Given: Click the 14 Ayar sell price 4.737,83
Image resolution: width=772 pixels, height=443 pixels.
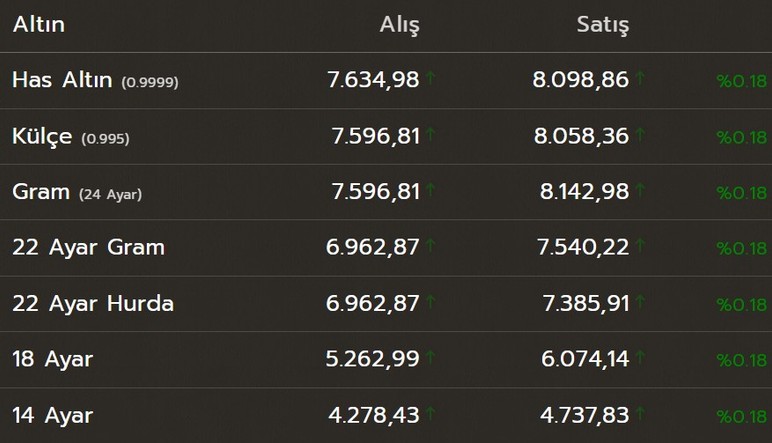Looking at the screenshot, I should click(583, 416).
